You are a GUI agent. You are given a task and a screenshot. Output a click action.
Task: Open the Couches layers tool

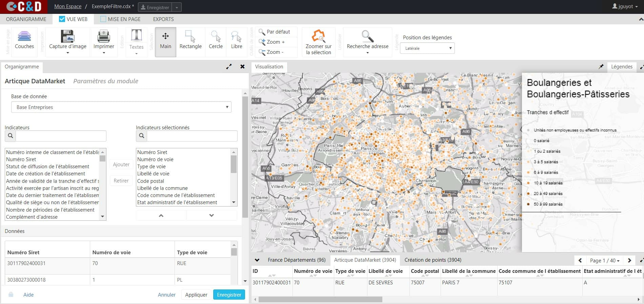24,40
